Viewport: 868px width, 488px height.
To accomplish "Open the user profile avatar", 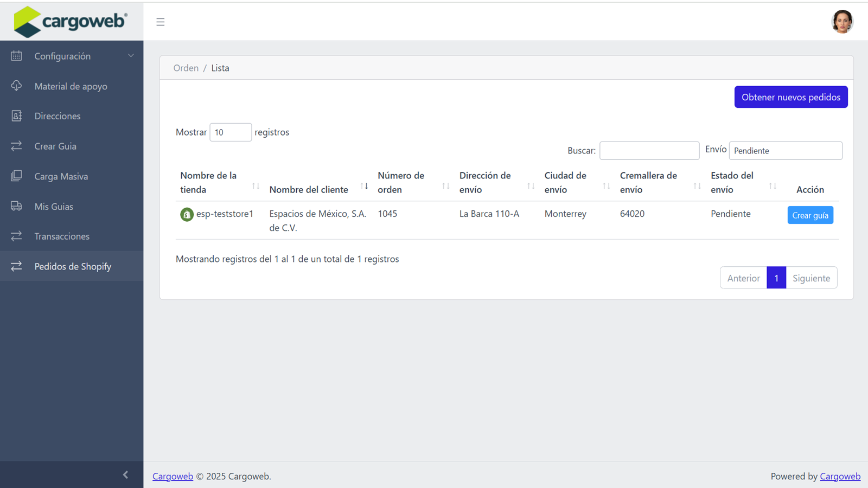I will pyautogui.click(x=842, y=22).
